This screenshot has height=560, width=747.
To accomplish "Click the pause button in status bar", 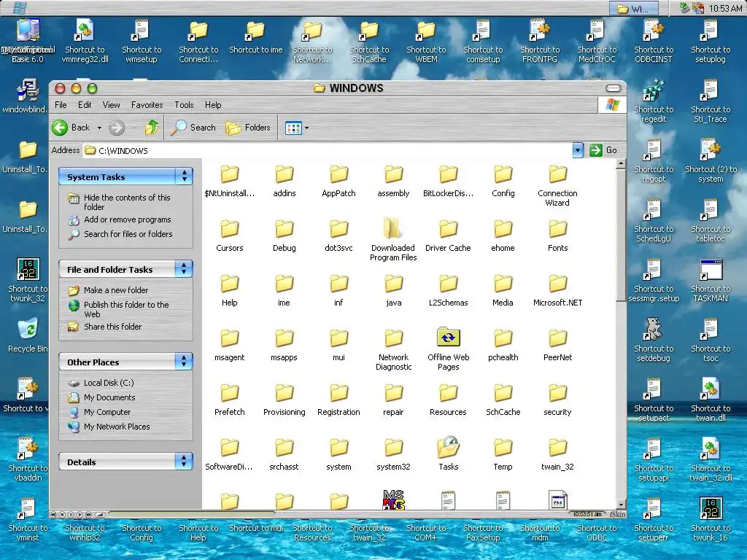I will [71, 515].
